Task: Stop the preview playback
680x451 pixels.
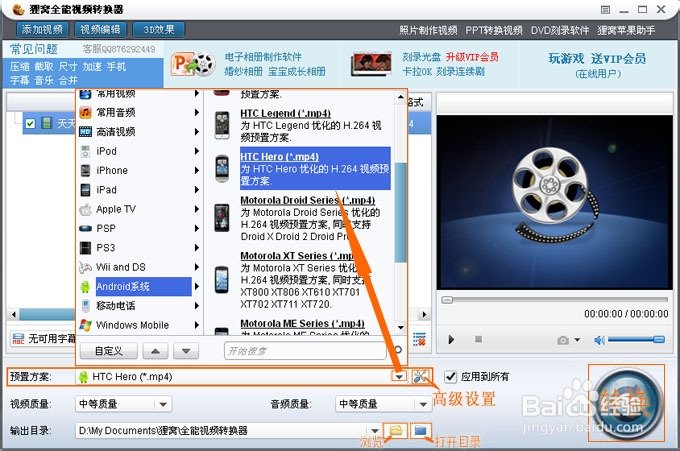Action: pos(478,339)
